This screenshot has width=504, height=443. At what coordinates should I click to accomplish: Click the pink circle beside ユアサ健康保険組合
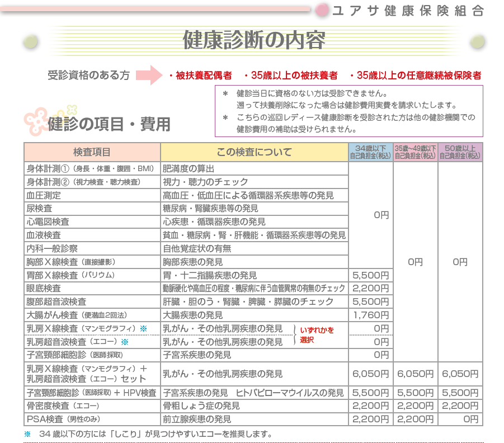(322, 10)
